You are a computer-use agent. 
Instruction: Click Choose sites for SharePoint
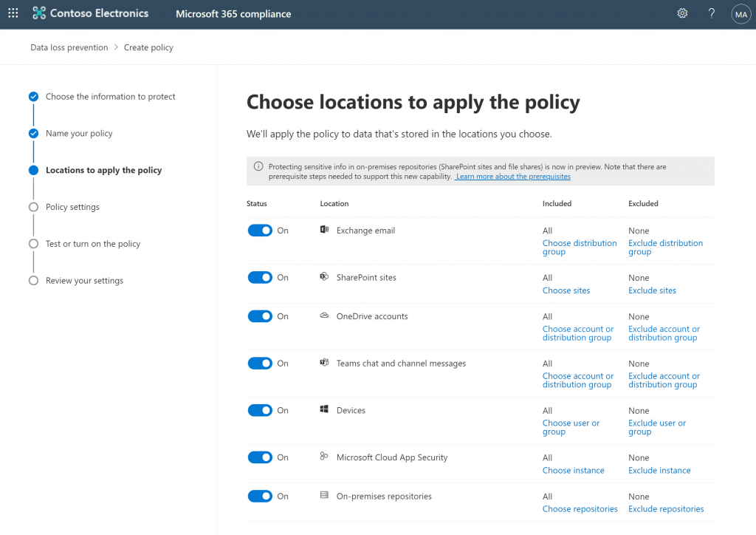566,290
